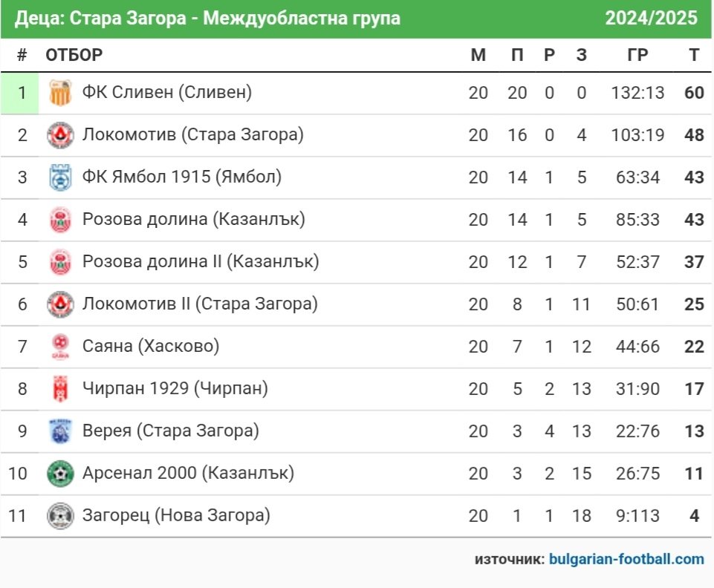This screenshot has width=714, height=588.
Task: Click the ФК Ямбол 1915 blue crest
Action: [60, 177]
